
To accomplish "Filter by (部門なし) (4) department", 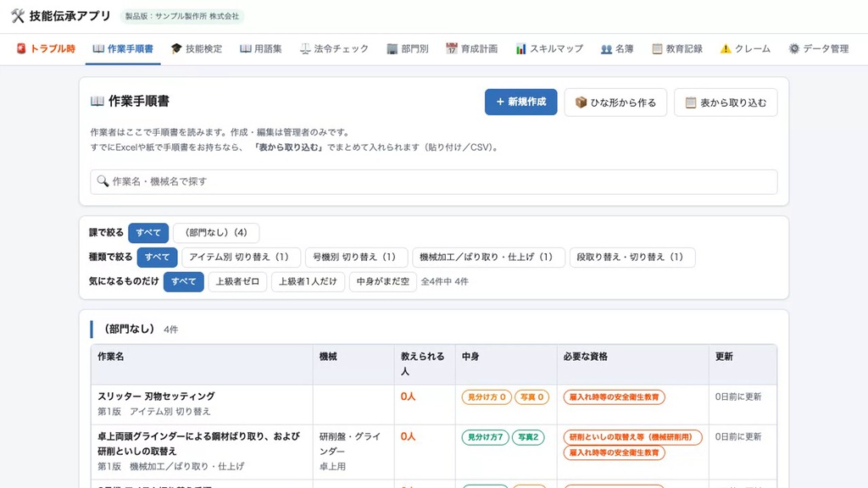I will tap(216, 233).
